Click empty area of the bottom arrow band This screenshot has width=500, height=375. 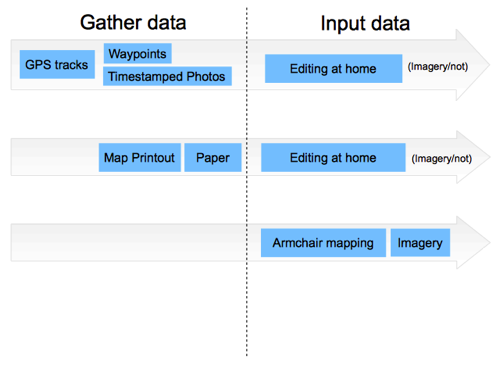click(x=128, y=243)
